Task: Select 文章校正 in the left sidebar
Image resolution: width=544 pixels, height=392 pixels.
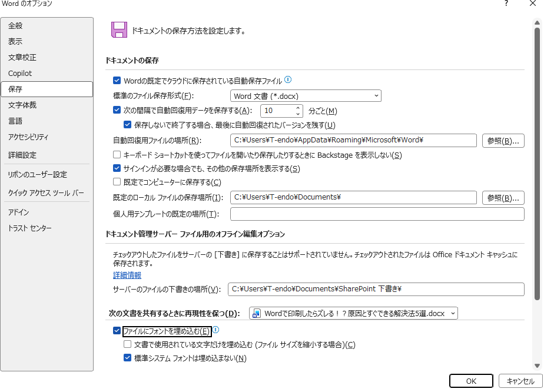Action: click(x=22, y=58)
